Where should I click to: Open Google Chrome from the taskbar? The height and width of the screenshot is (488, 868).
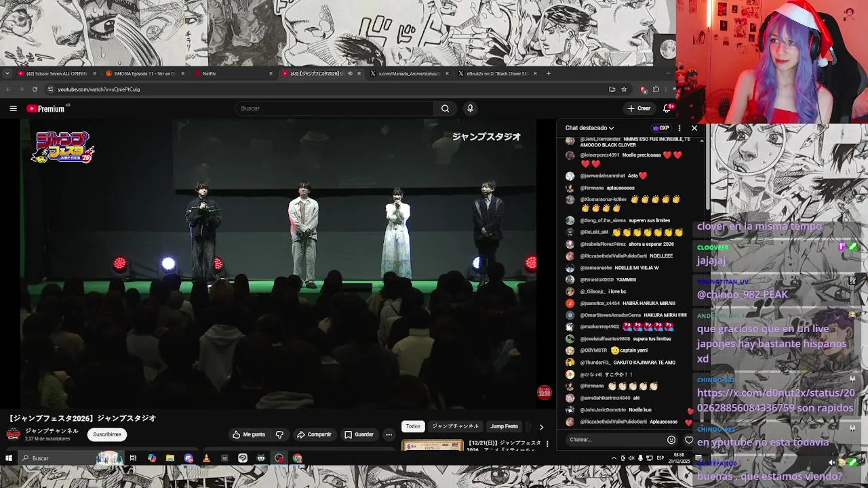(298, 458)
